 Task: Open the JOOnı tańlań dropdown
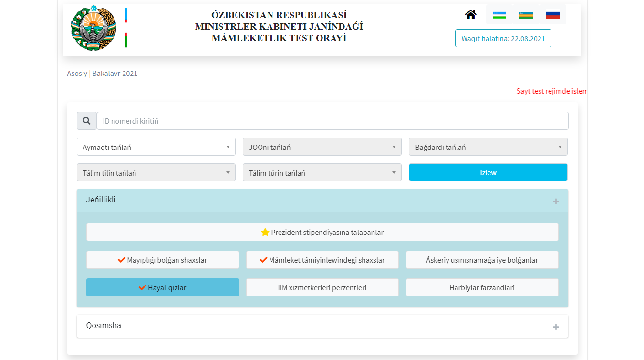point(322,147)
